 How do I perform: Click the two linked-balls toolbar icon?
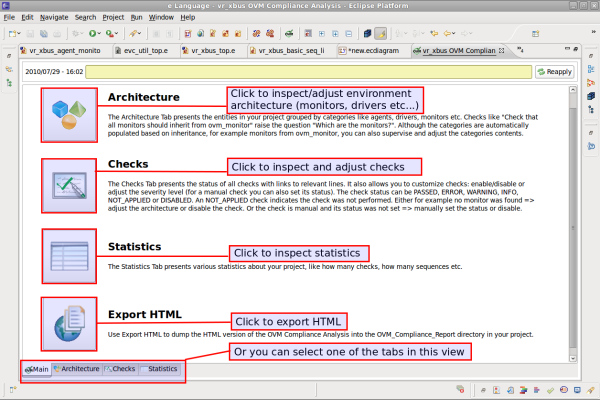[x=256, y=34]
